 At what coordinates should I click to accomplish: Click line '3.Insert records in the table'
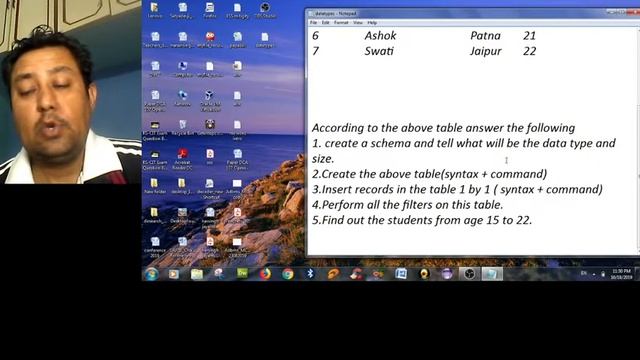[x=457, y=190]
